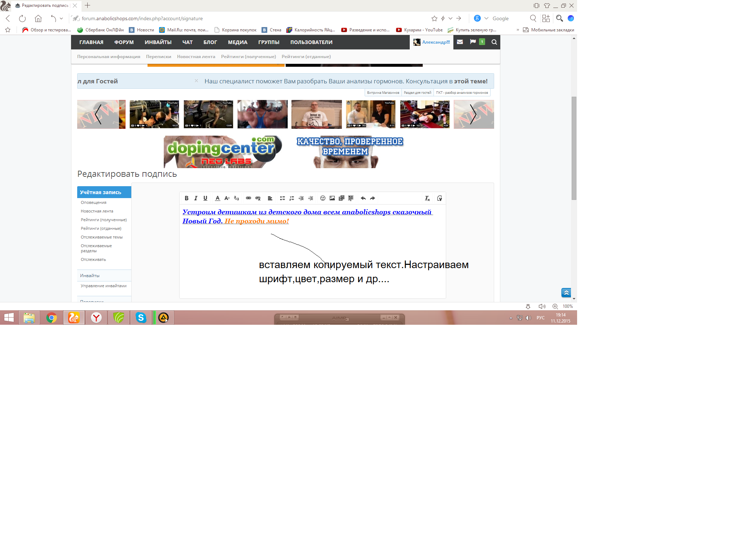
Task: Expand the Google search engine dropdown
Action: click(x=486, y=18)
